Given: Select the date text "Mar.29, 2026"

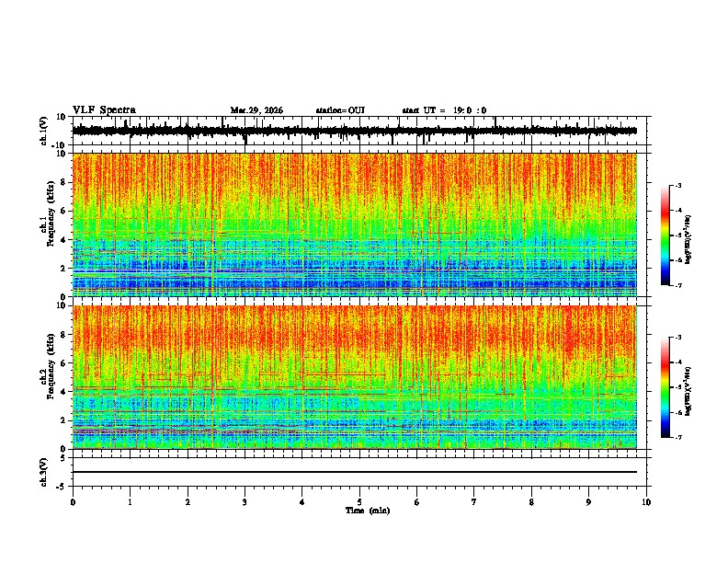Looking at the screenshot, I should (x=256, y=110).
